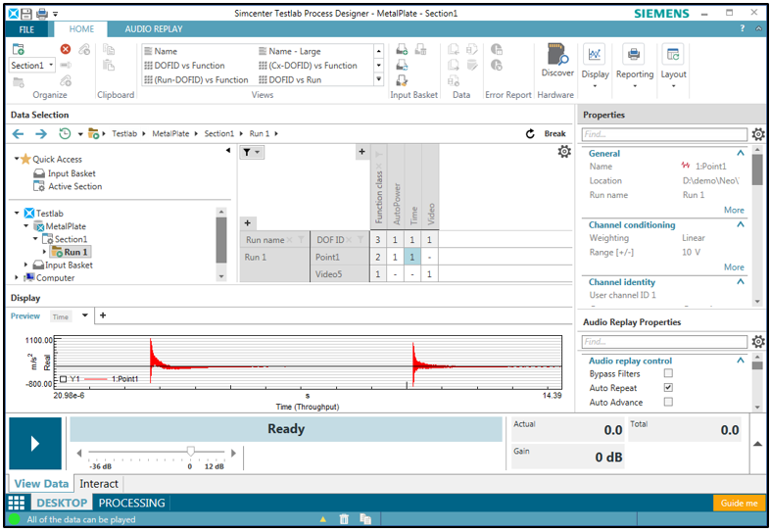770x532 pixels.
Task: Enable the Bypass Filters checkbox
Action: point(668,373)
